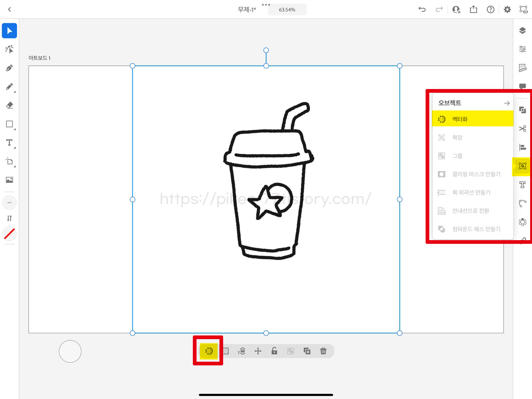Select the Type tool in left toolbar

[x=10, y=143]
